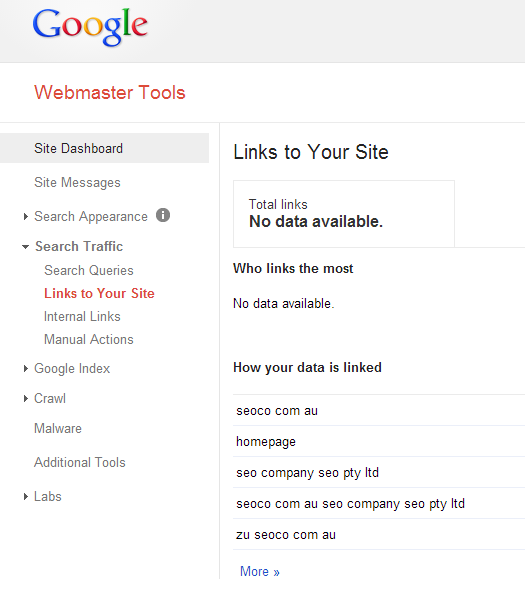Image resolution: width=525 pixels, height=601 pixels.
Task: Select the 'homepage' anchor text row
Action: 379,442
